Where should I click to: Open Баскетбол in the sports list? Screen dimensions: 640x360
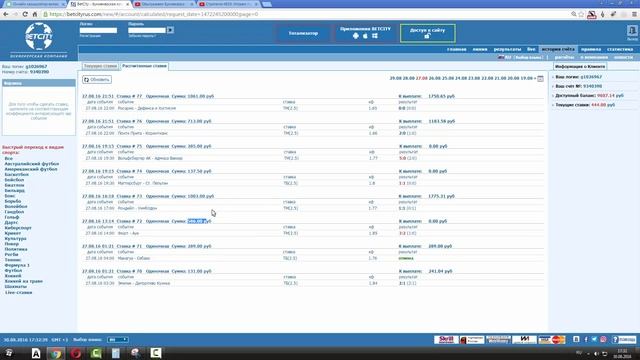pos(17,175)
